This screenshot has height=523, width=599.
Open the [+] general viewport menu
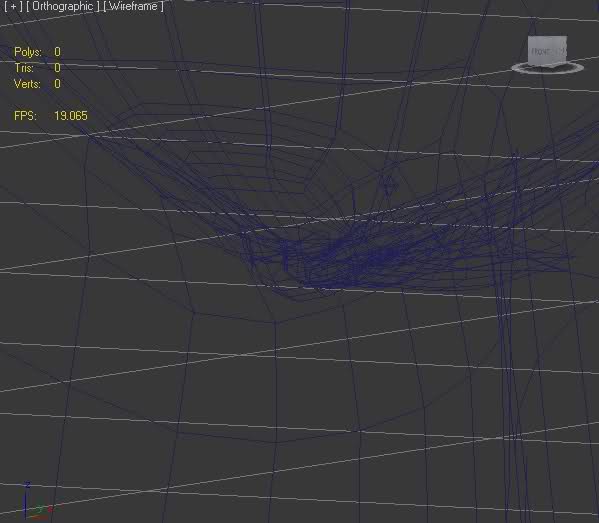point(13,6)
